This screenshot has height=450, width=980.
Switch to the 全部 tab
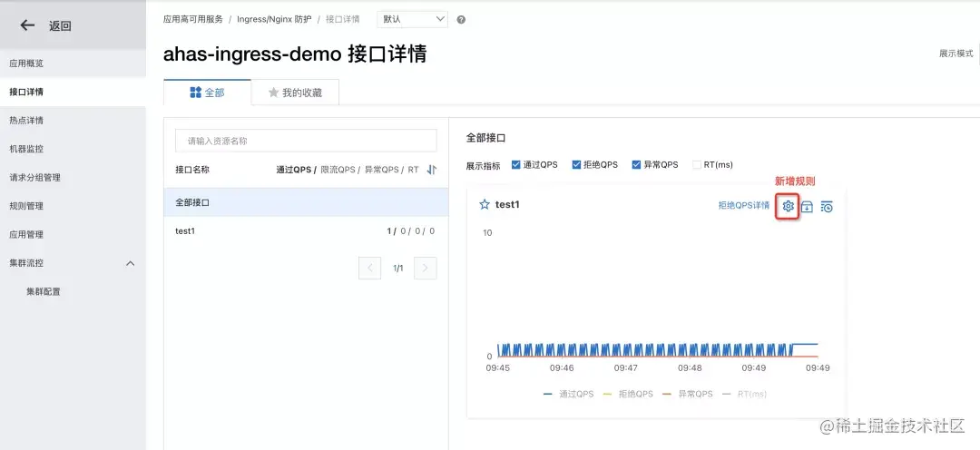coord(207,93)
